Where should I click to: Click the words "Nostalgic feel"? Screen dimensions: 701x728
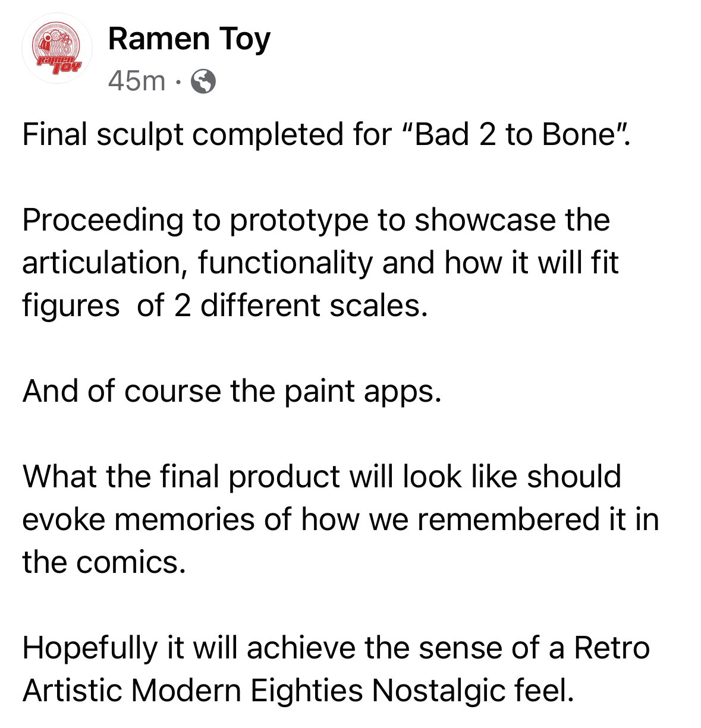point(473,691)
